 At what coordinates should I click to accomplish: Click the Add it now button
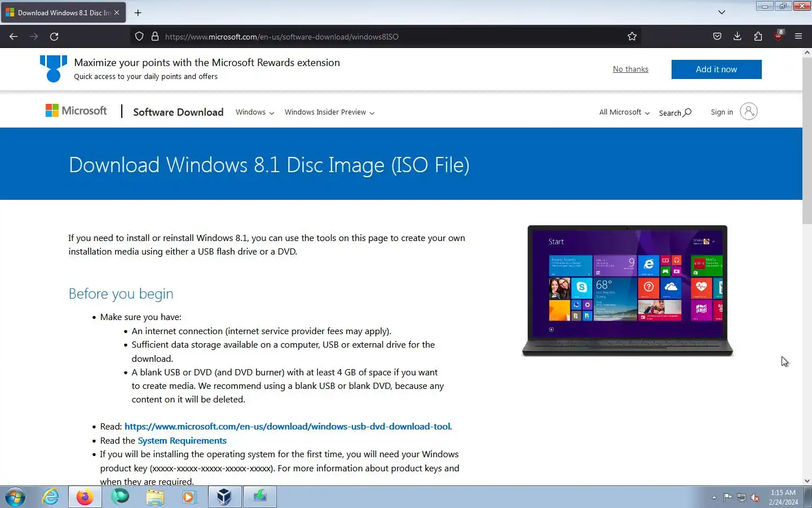[x=716, y=69]
